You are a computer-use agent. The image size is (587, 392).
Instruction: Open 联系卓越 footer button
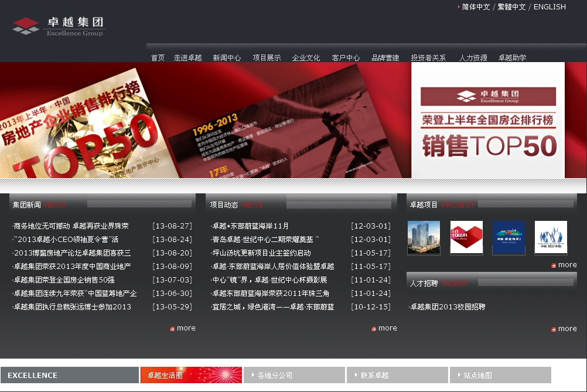pyautogui.click(x=398, y=375)
